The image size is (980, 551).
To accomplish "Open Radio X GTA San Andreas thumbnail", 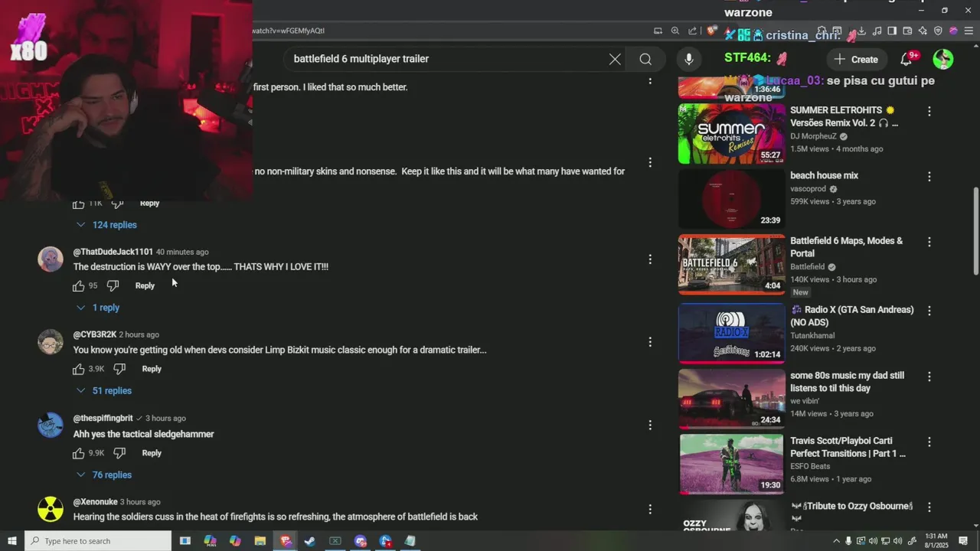I will pyautogui.click(x=731, y=333).
